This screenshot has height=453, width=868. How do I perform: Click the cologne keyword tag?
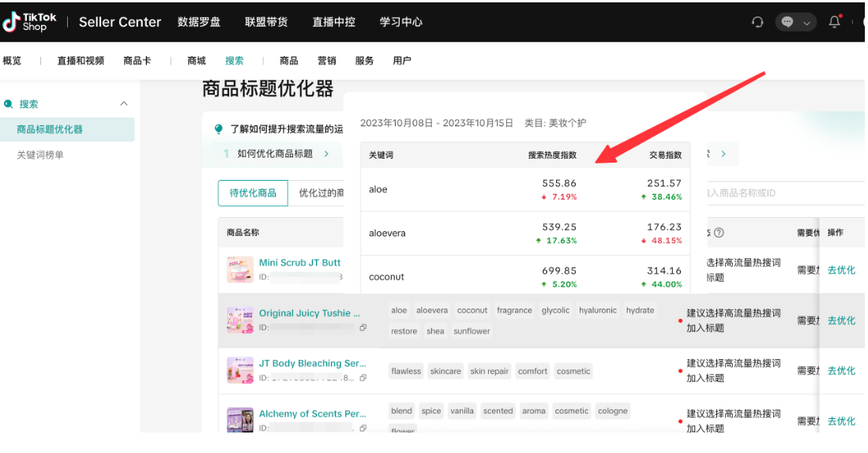click(x=612, y=411)
